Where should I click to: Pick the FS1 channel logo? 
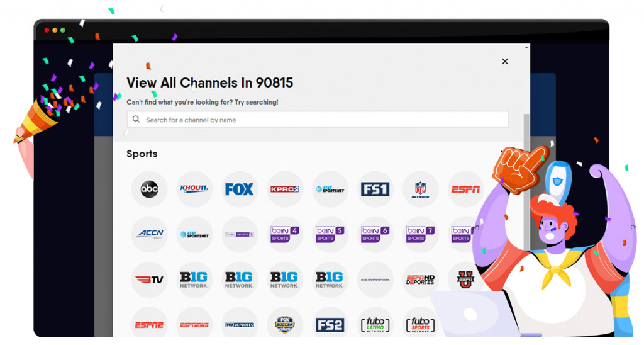point(375,189)
